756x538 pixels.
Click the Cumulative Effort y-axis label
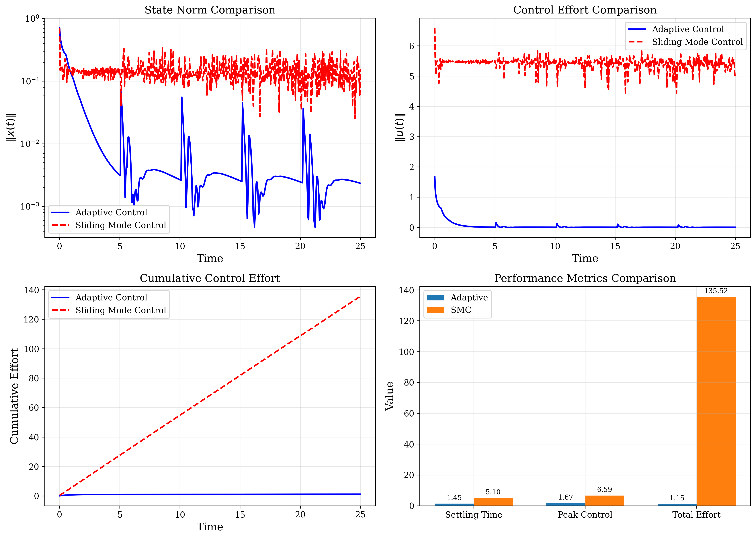(x=14, y=396)
